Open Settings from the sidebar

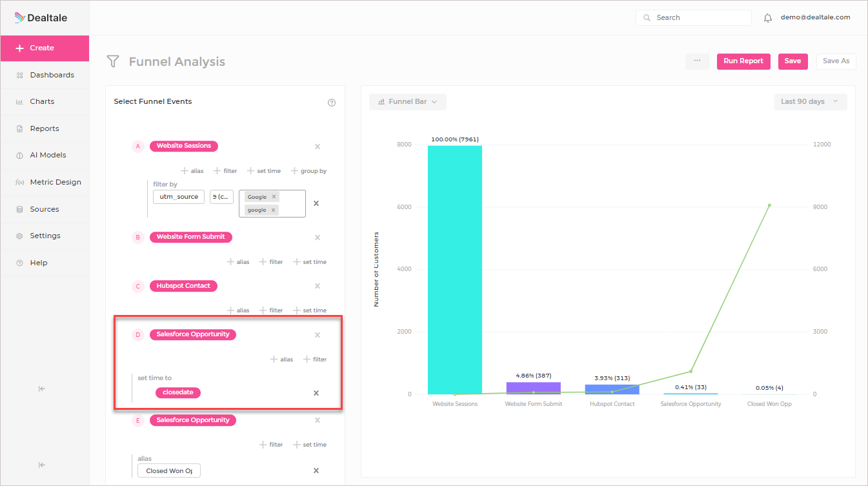(x=45, y=236)
